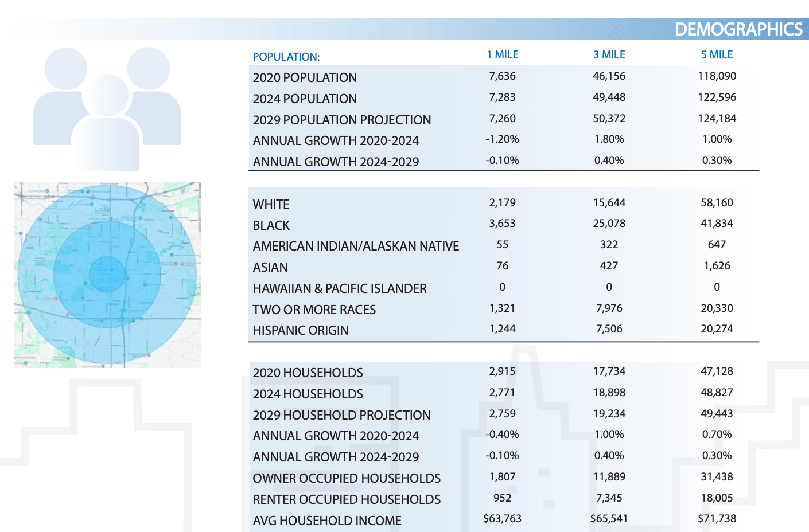Click the HISPANIC ORIGIN row label
The image size is (809, 532).
(301, 330)
